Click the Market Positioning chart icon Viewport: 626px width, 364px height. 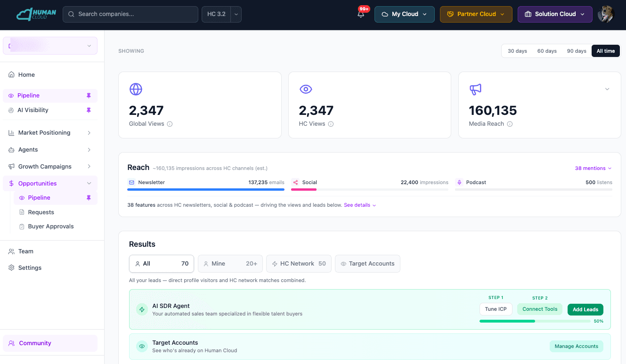[x=12, y=133]
